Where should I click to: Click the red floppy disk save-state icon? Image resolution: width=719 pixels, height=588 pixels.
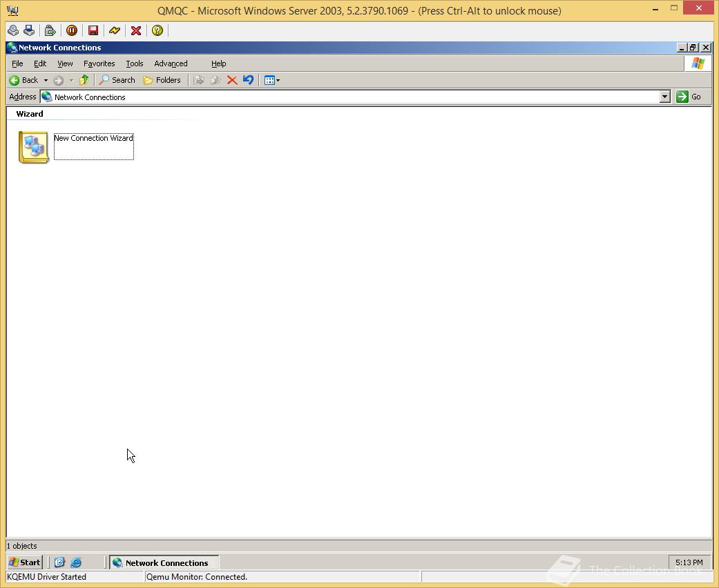click(x=93, y=30)
